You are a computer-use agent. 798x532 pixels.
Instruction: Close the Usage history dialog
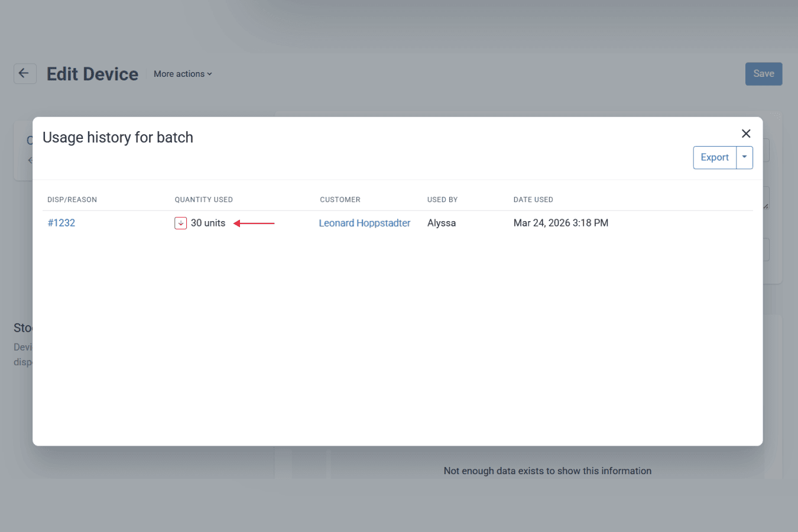(x=746, y=134)
